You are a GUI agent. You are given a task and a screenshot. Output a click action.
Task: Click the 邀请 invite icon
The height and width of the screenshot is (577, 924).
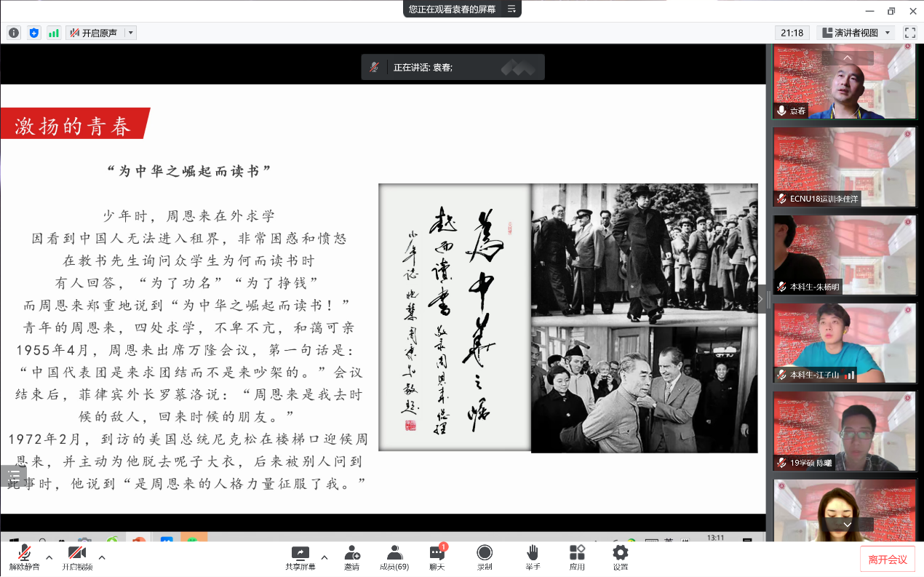coord(352,557)
